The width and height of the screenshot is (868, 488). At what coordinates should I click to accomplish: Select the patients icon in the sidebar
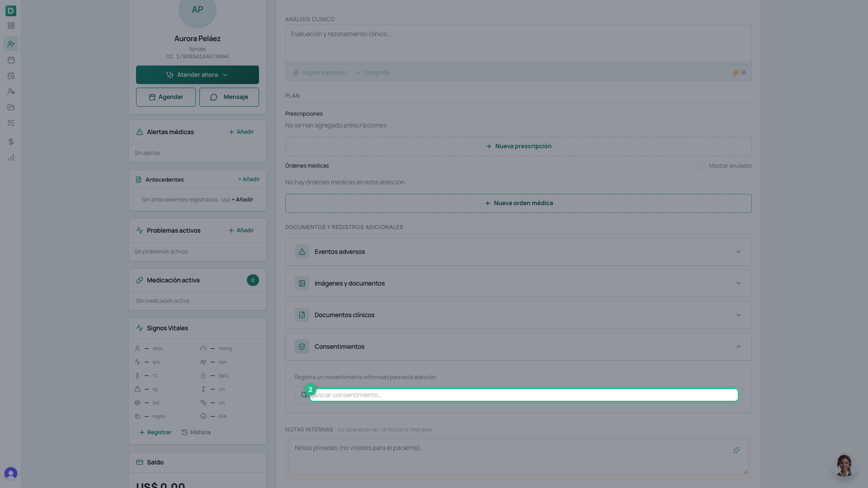11,44
